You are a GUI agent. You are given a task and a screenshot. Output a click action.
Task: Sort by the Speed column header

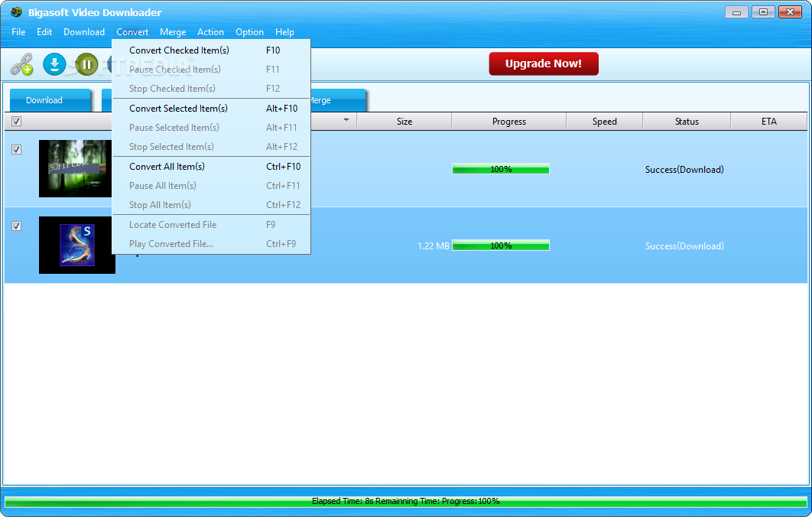pos(604,122)
